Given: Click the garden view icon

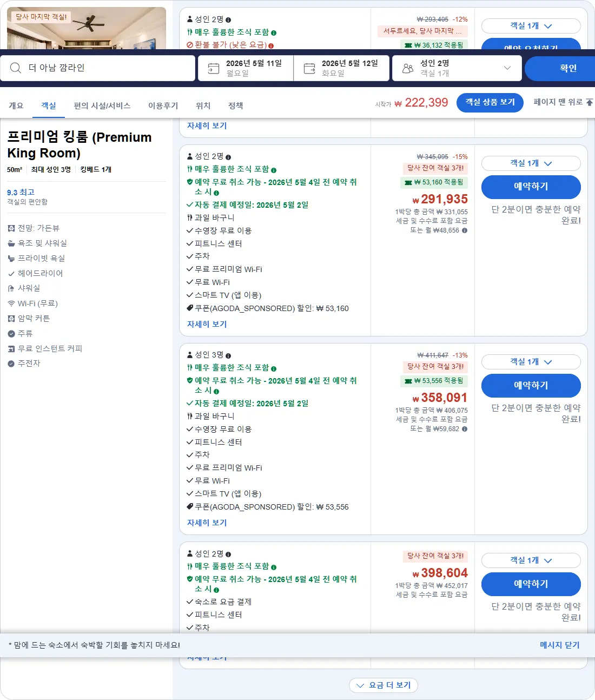Looking at the screenshot, I should coord(11,228).
